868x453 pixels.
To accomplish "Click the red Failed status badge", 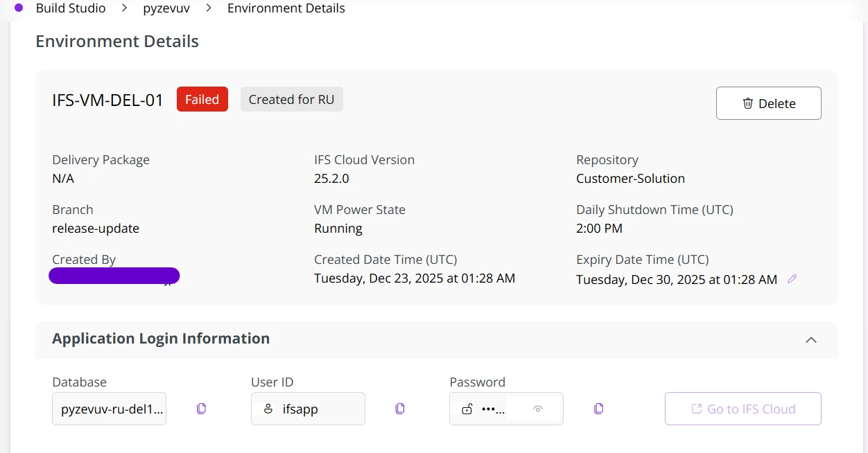I will point(202,99).
